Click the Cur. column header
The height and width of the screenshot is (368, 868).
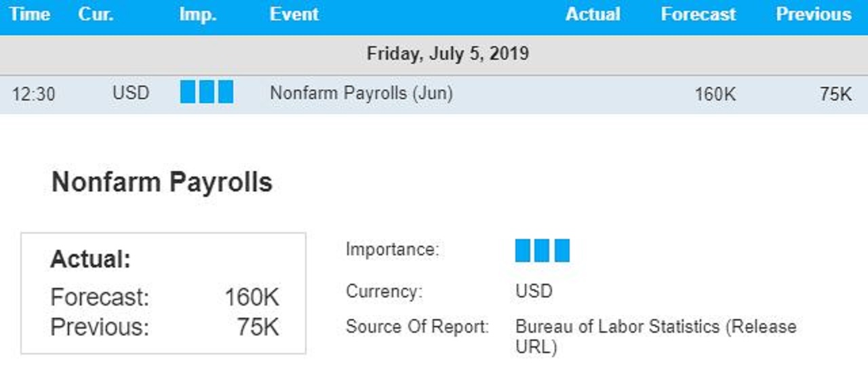tap(96, 14)
